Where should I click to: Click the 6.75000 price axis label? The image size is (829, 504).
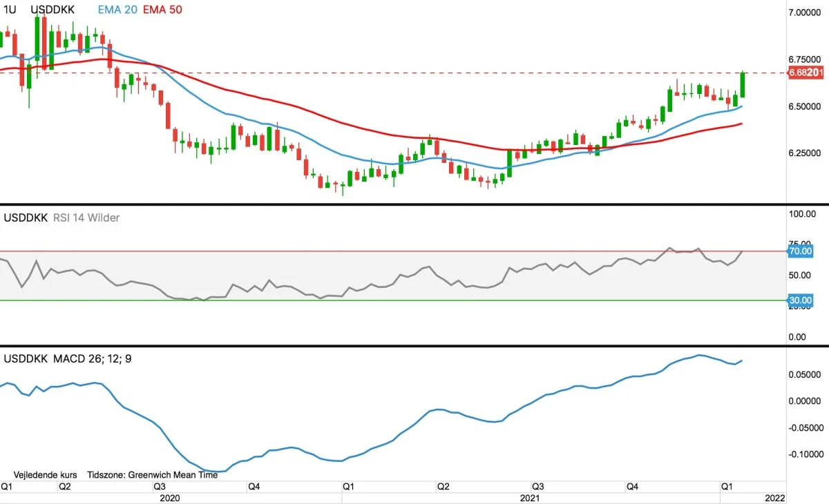pyautogui.click(x=806, y=60)
